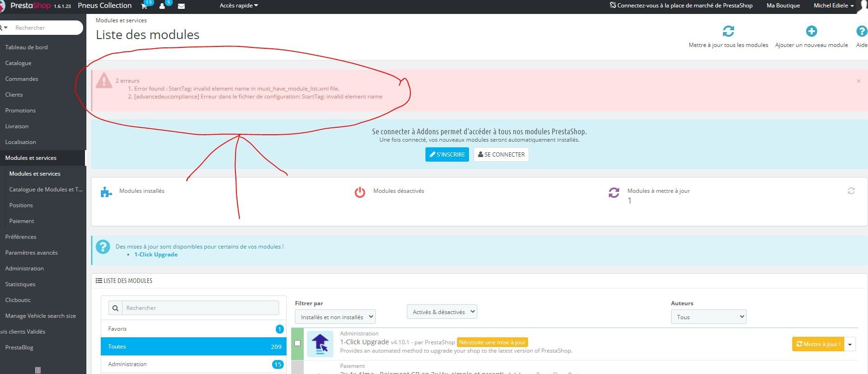Click the module list search field
The image size is (868, 374).
click(201, 308)
